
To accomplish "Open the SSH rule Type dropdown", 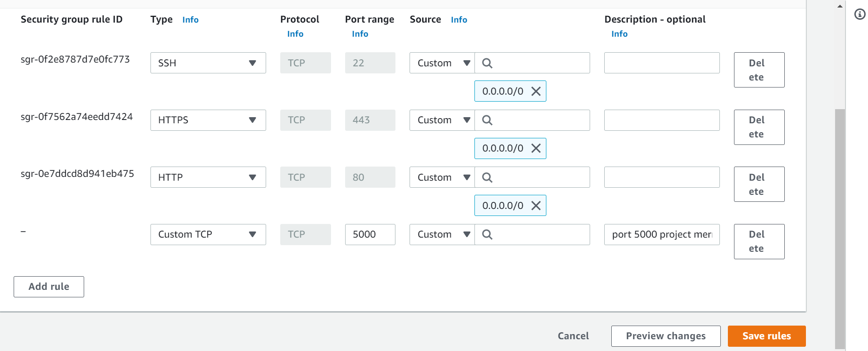I will (x=208, y=63).
